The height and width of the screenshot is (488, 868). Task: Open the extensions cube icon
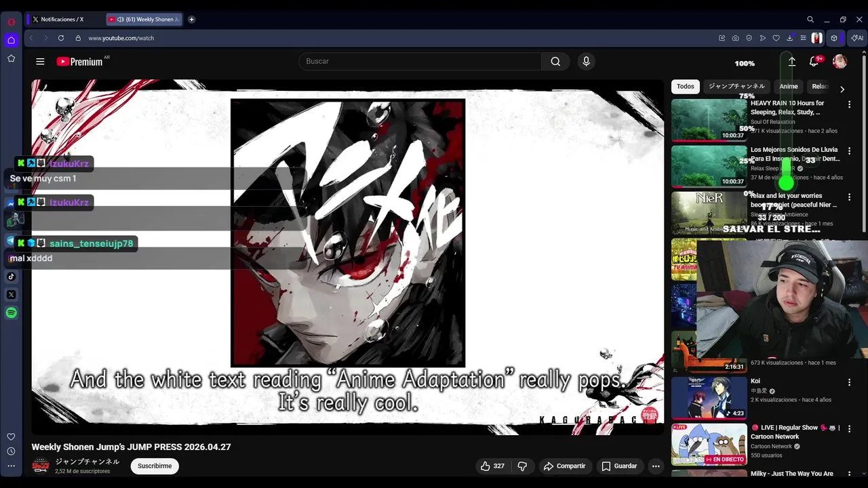point(834,38)
